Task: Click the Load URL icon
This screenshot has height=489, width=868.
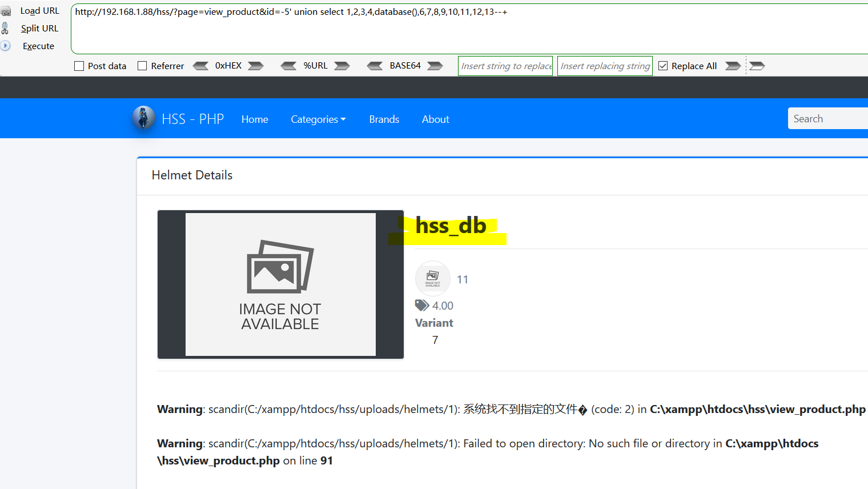Action: [x=5, y=11]
